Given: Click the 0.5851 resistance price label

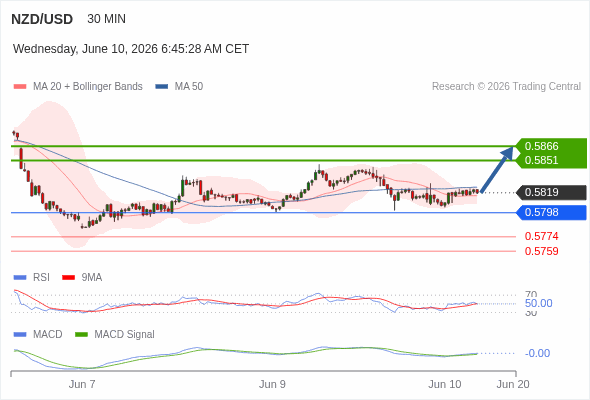Looking at the screenshot, I should (541, 160).
